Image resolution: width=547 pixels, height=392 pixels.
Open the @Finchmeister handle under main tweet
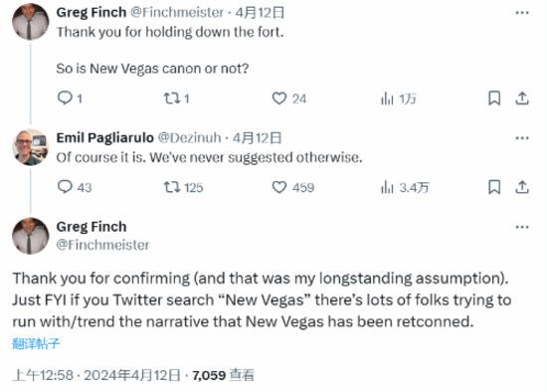(102, 245)
